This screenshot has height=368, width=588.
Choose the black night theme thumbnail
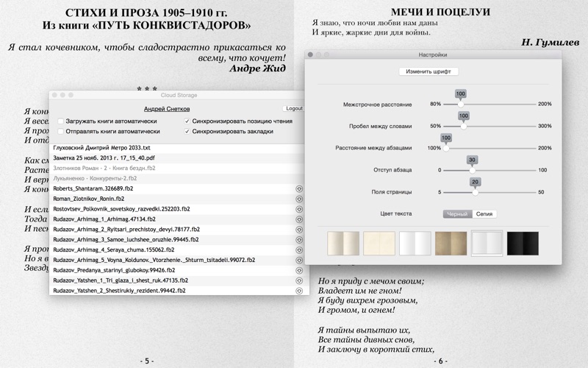[523, 244]
